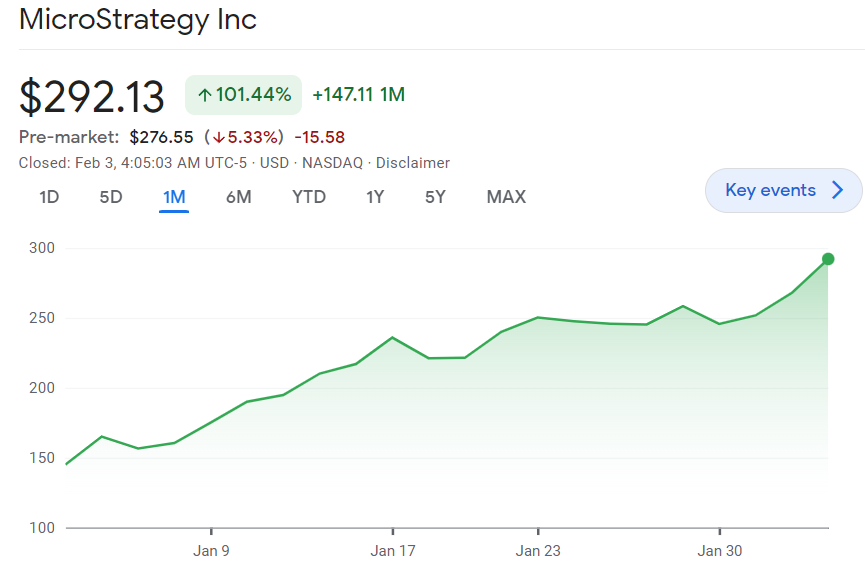865x572 pixels.
Task: Click the green end-point dot on chart
Action: coord(828,259)
